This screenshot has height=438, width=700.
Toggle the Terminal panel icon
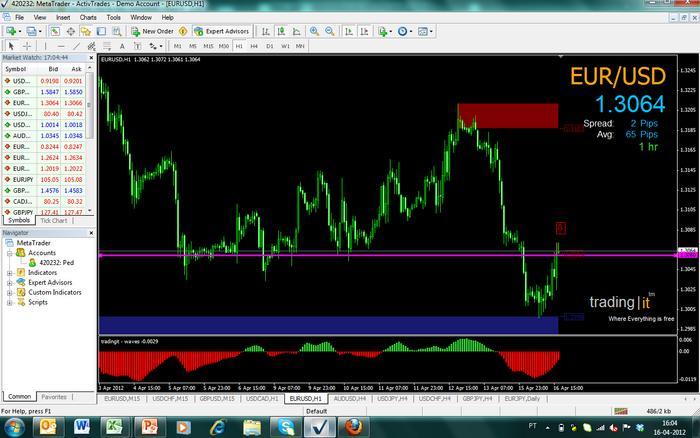[101, 31]
